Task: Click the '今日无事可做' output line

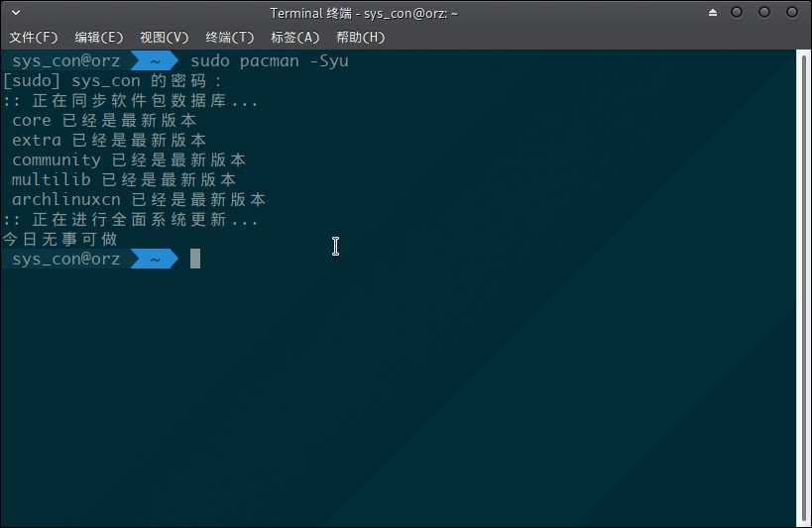Action: (x=60, y=239)
